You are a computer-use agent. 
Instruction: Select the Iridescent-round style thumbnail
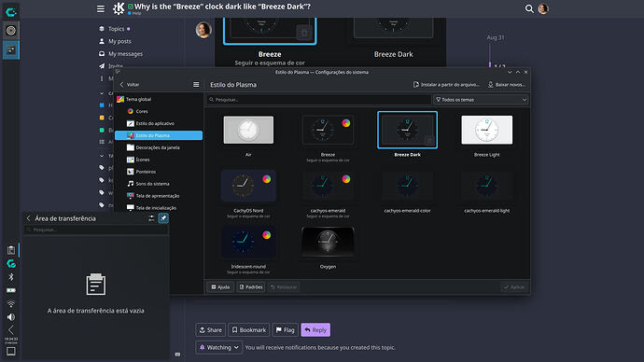coord(248,242)
